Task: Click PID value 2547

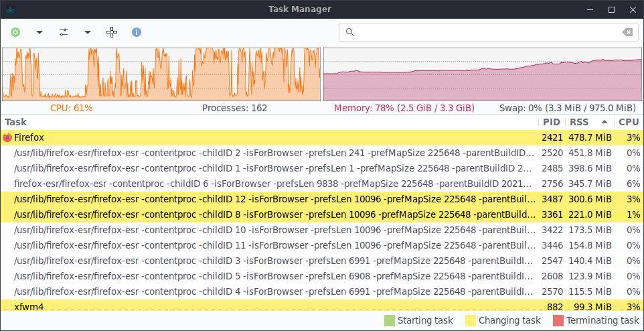Action: pyautogui.click(x=551, y=261)
